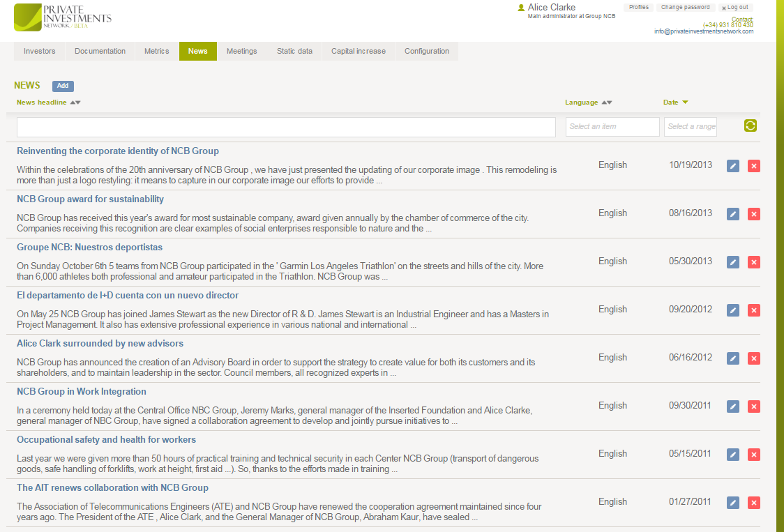This screenshot has height=532, width=784.
Task: Click the green refresh filter icon
Action: tap(751, 126)
